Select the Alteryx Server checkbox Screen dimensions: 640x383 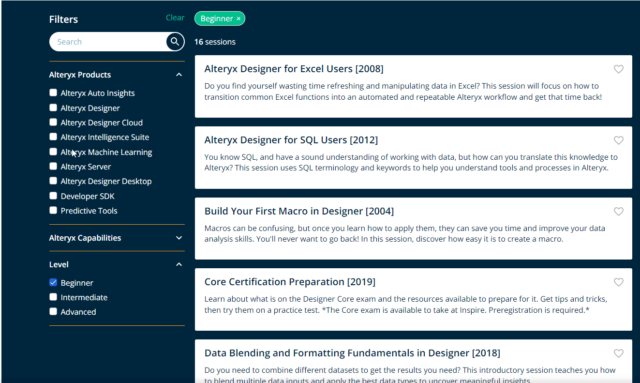(53, 166)
